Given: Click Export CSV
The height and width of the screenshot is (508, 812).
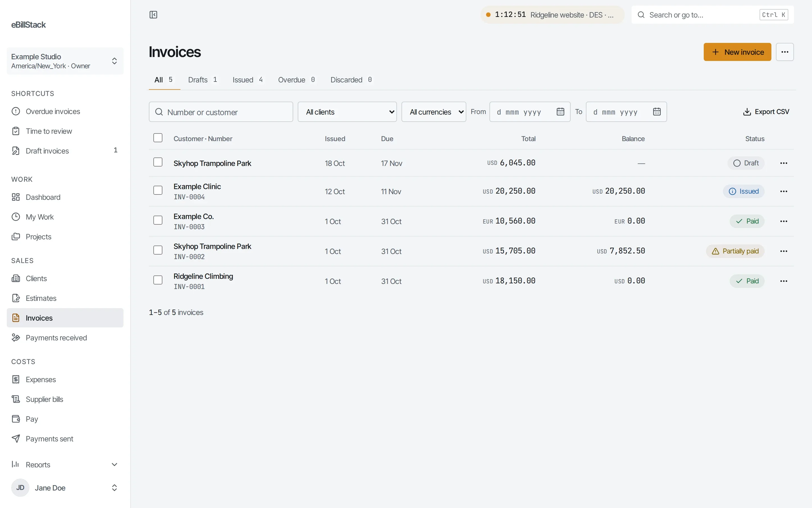Looking at the screenshot, I should tap(766, 112).
